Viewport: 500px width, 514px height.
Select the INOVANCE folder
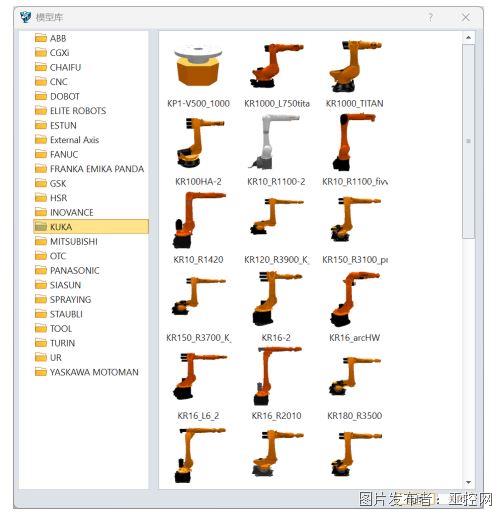64,212
